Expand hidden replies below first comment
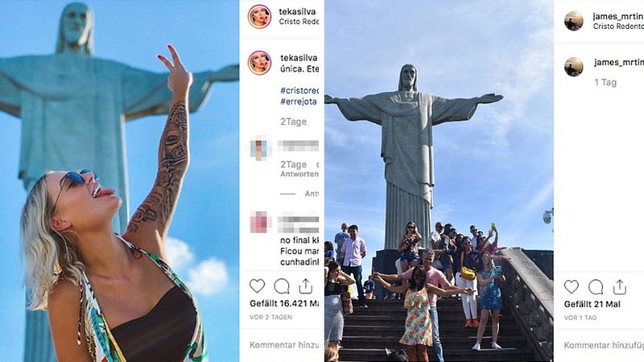 (x=299, y=194)
